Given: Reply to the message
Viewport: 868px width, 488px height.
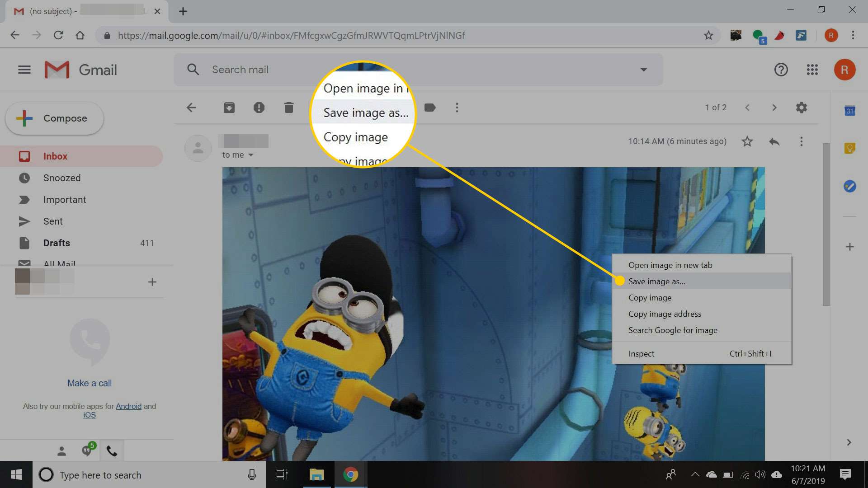Looking at the screenshot, I should click(774, 141).
